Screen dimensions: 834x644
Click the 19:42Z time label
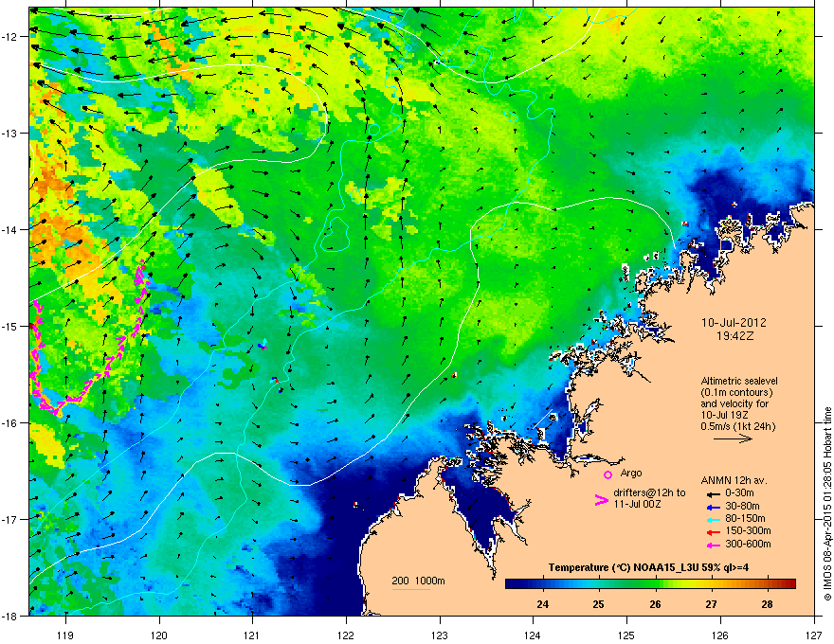(x=735, y=336)
